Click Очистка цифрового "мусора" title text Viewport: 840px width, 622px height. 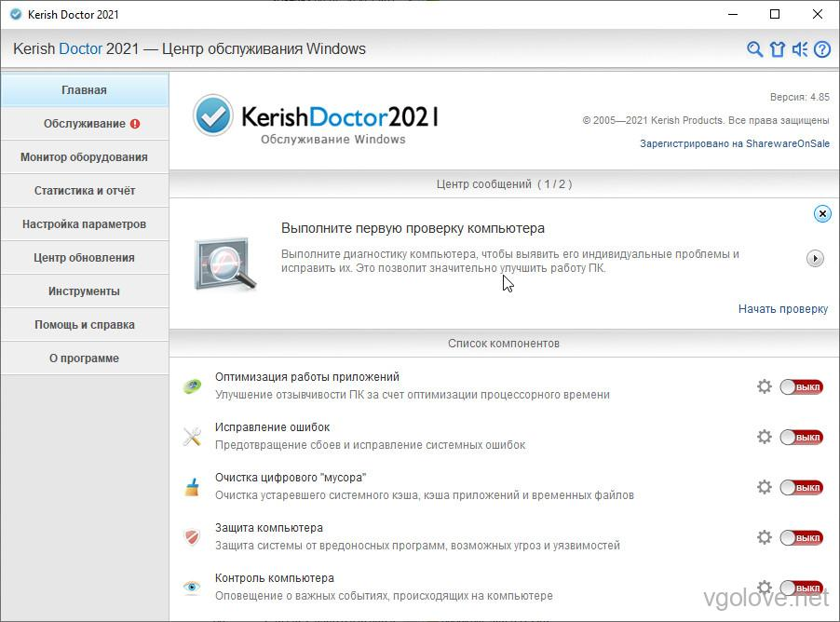291,478
